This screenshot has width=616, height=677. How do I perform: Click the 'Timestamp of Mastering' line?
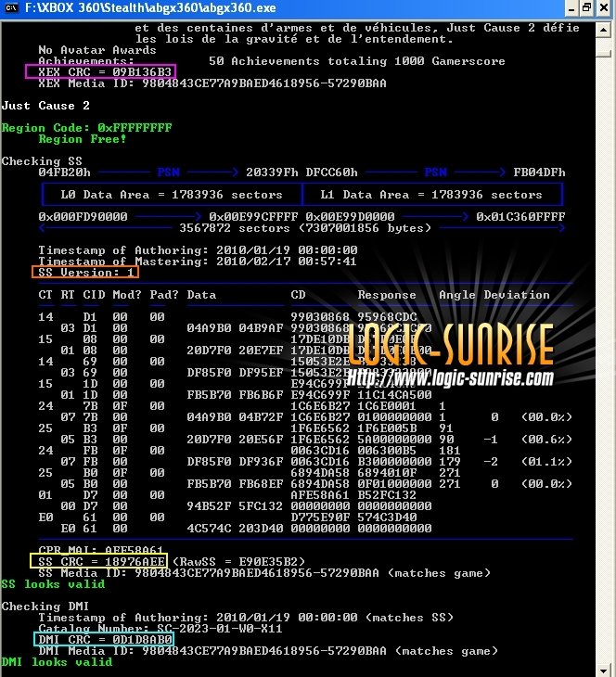198,262
